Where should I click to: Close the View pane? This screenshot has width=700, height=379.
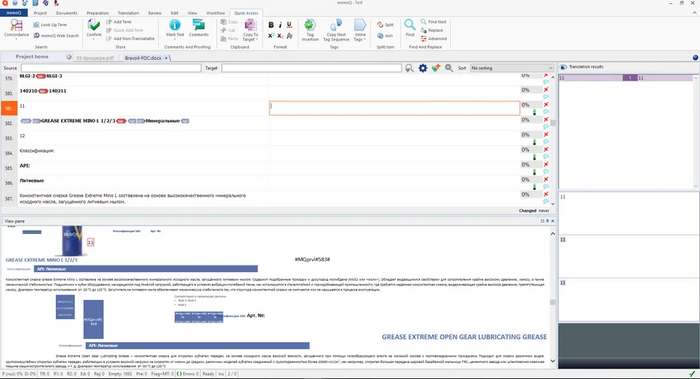pos(553,221)
